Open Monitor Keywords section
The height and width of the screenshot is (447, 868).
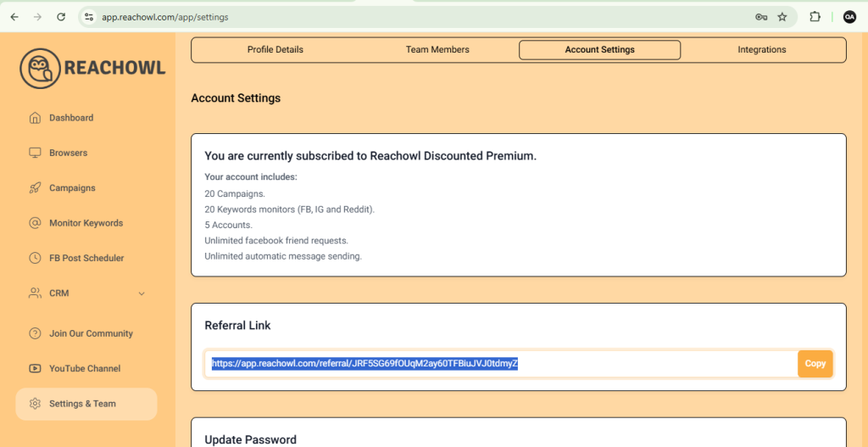click(x=86, y=223)
